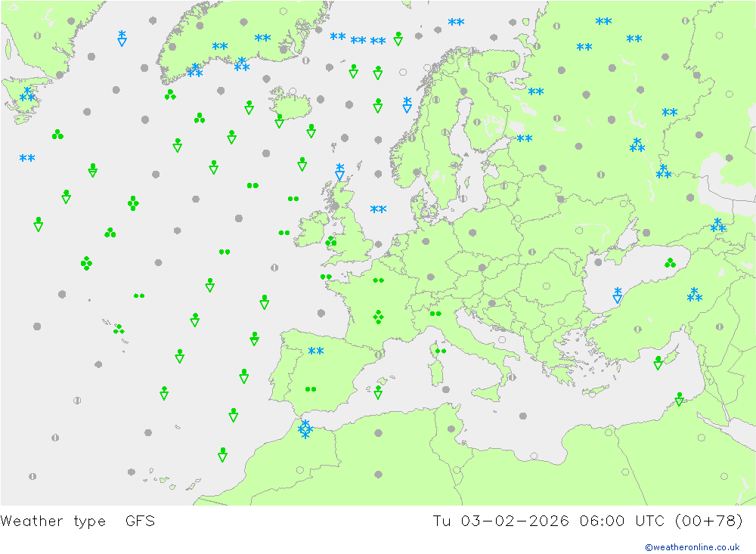Click the 'Tu 03-02-2026 06:00 UTC (00+78)' timestamp
Viewport: 756px width, 554px height.
point(587,522)
